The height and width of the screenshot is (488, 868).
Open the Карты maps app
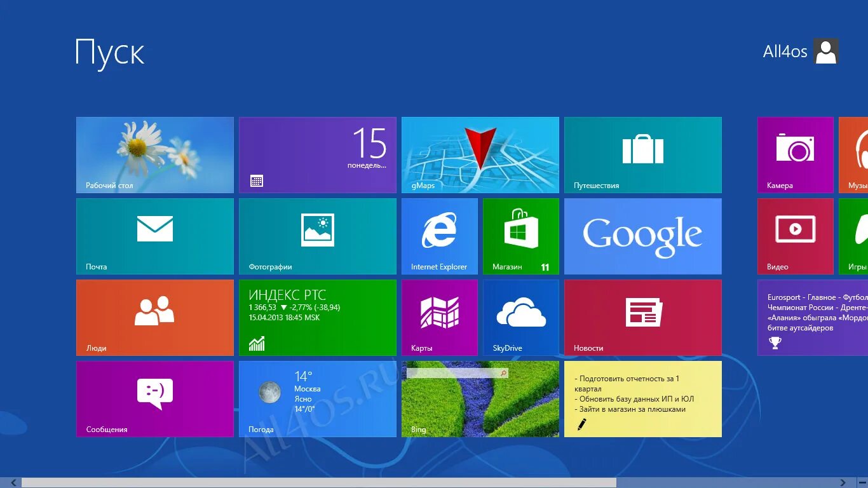point(439,317)
